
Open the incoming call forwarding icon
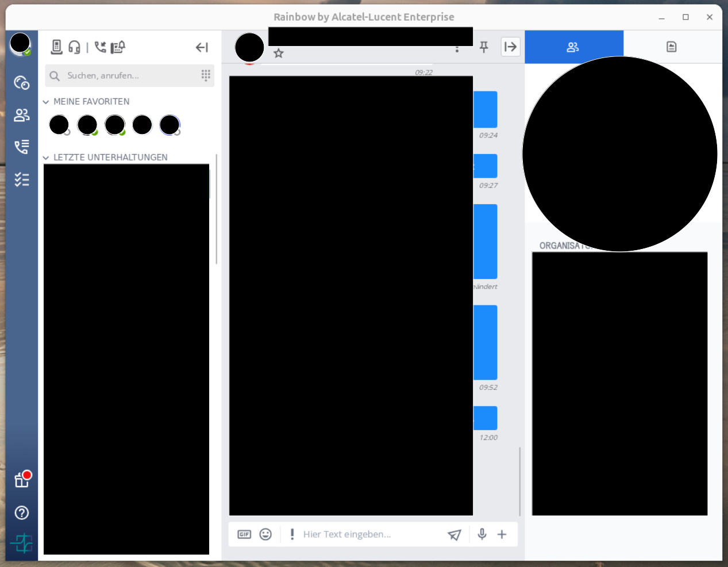(100, 47)
